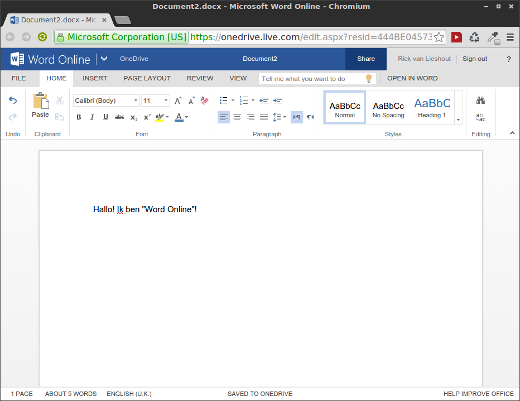Open line spacing dropdown
This screenshot has width=520, height=401.
[279, 117]
